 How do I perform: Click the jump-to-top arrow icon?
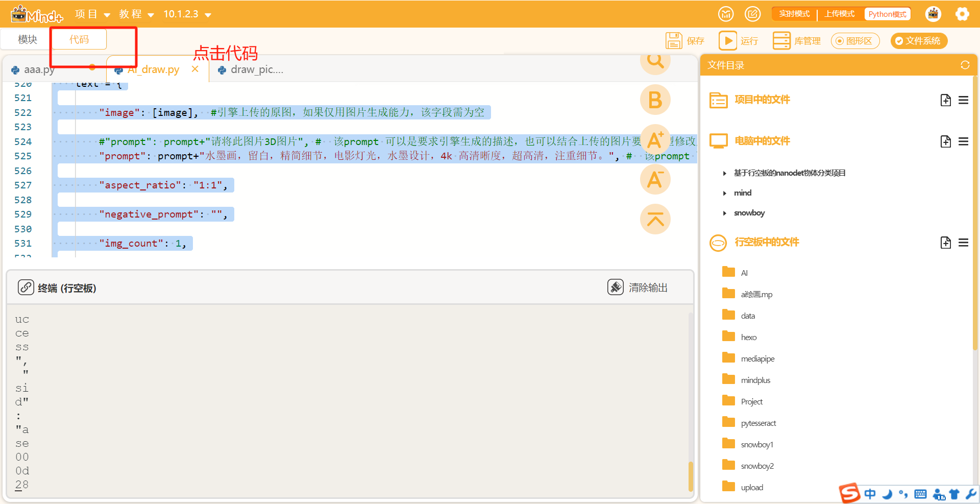coord(655,219)
